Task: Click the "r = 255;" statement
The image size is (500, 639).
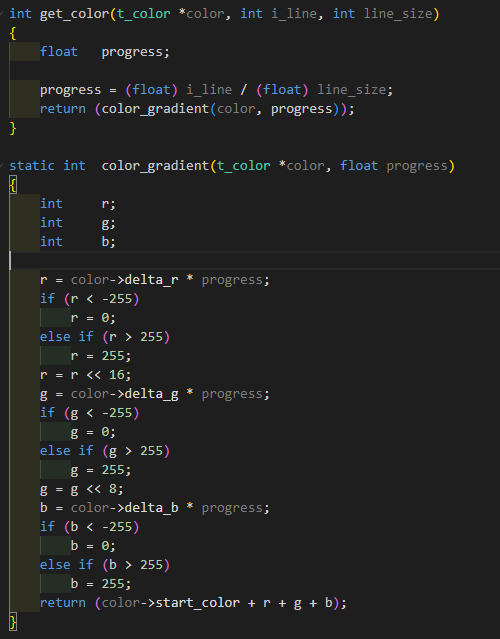Action: click(101, 356)
